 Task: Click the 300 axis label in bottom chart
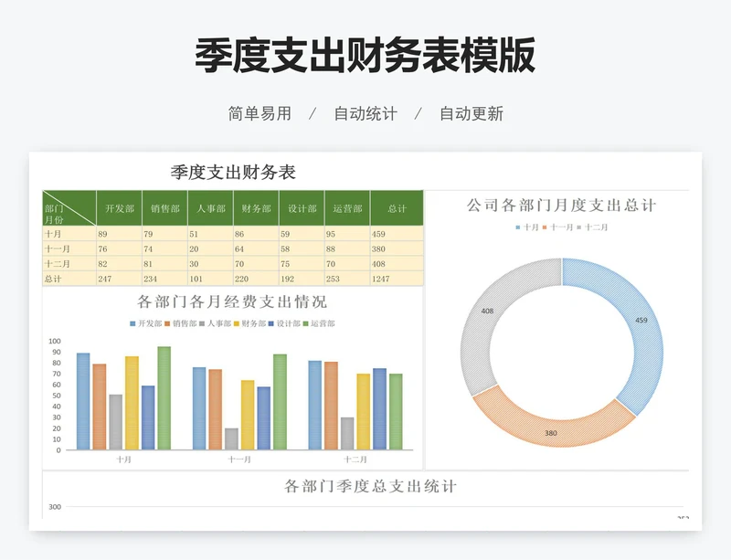click(x=55, y=507)
